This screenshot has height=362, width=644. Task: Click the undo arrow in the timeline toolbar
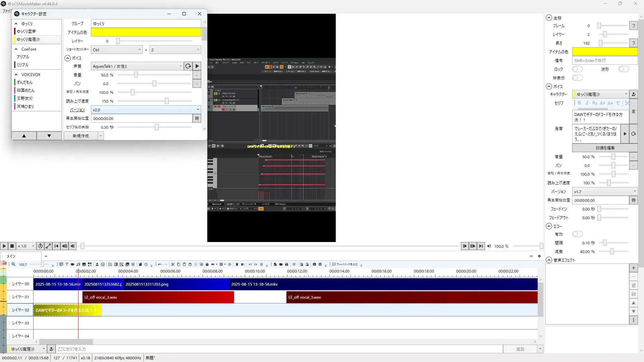pos(160,264)
